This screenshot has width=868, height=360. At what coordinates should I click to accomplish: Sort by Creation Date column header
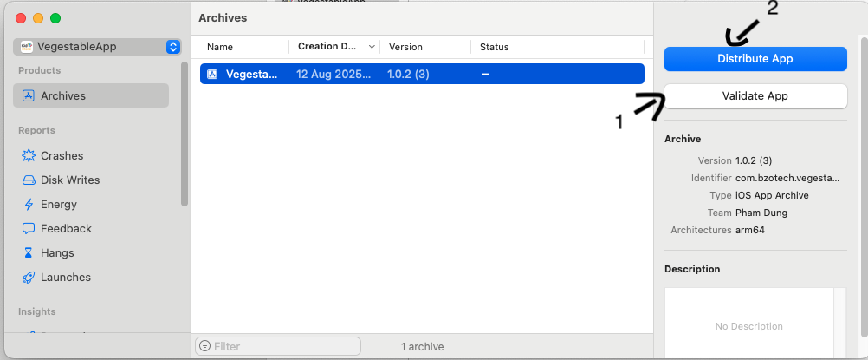click(x=327, y=47)
